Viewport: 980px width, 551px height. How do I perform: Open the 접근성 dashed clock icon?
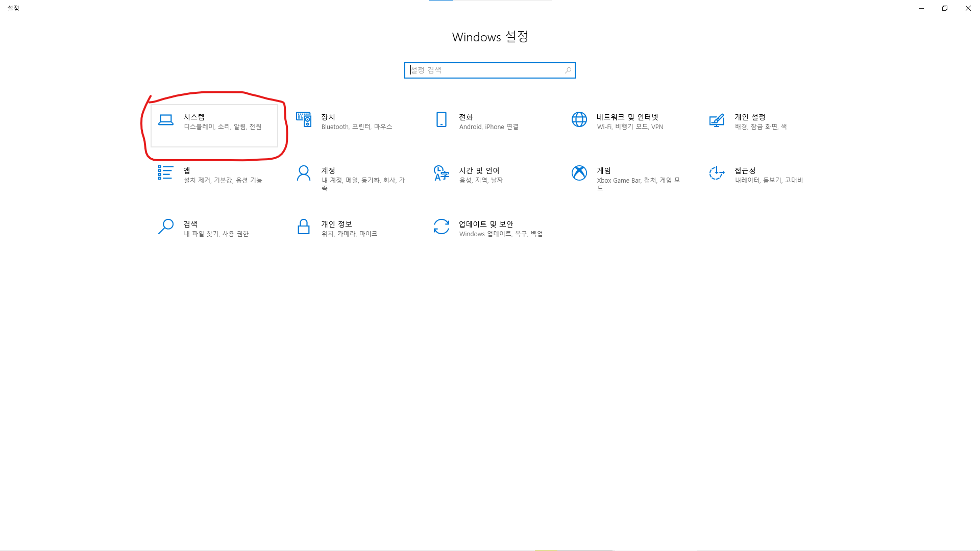point(717,173)
